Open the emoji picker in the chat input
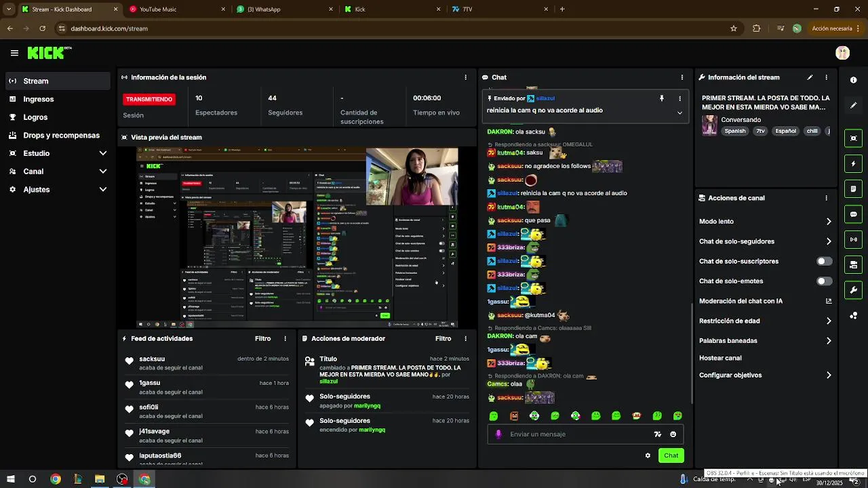The width and height of the screenshot is (868, 488). 673,434
